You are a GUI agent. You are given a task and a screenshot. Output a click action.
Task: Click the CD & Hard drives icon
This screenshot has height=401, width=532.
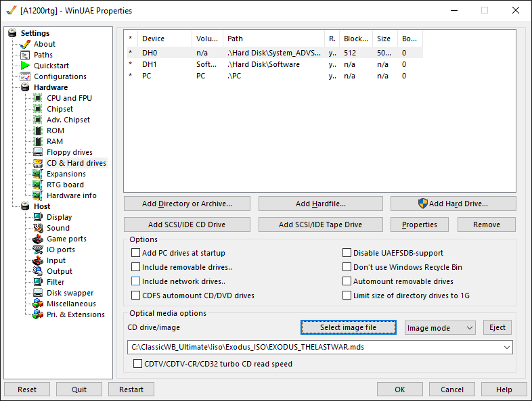tap(38, 163)
